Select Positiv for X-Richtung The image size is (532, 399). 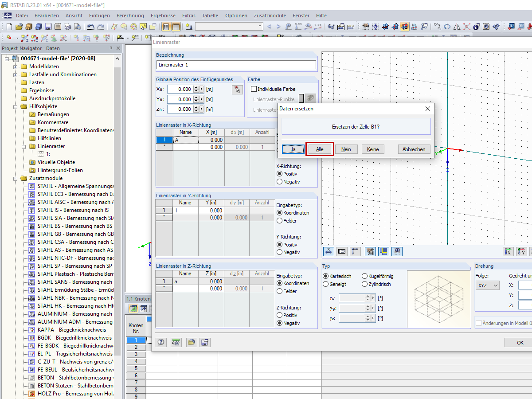coord(279,174)
